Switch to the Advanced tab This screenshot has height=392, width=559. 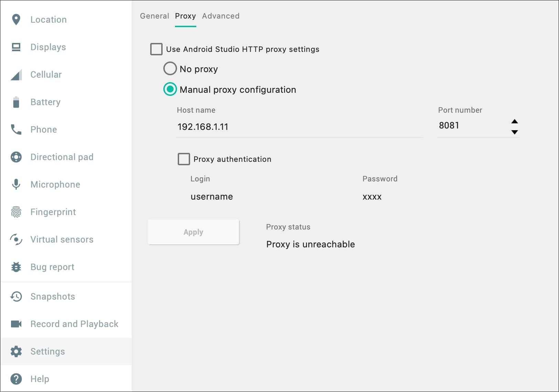click(x=221, y=16)
